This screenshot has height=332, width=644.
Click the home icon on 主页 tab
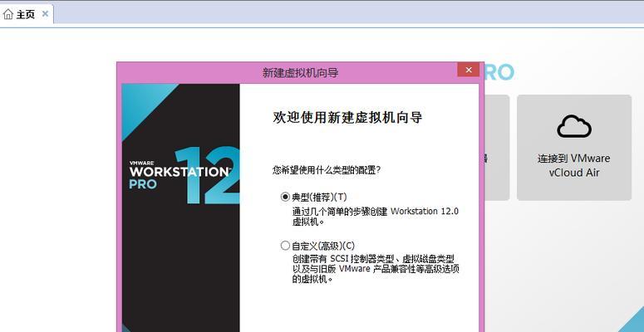[7, 14]
